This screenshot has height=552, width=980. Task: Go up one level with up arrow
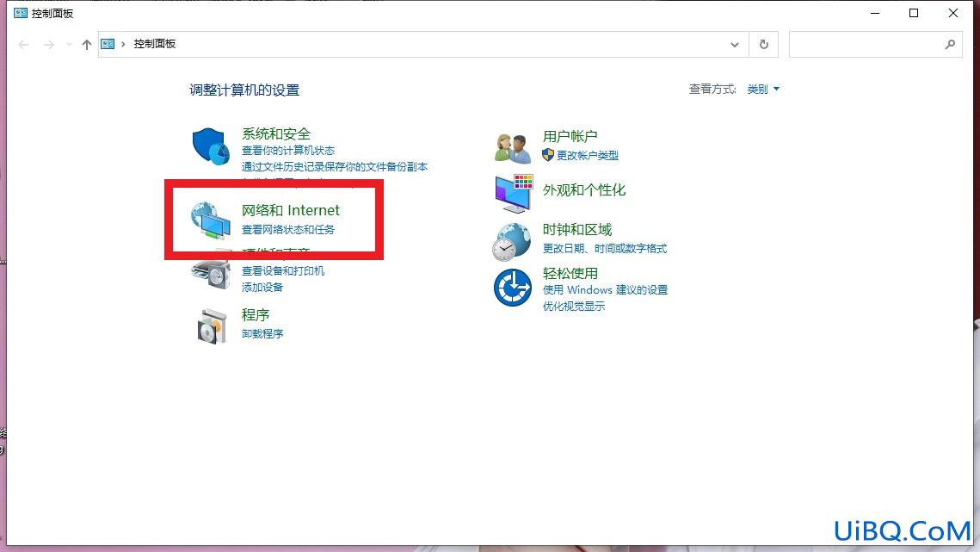click(x=86, y=45)
